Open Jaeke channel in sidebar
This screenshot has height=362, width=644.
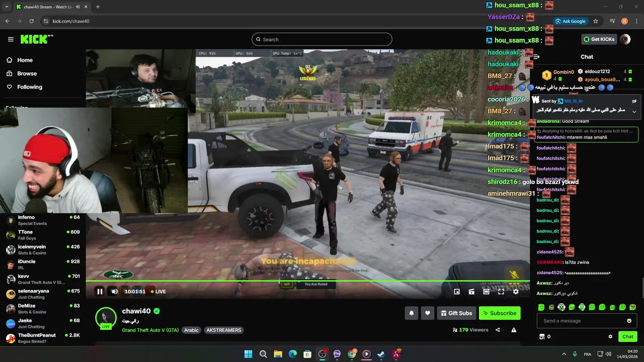[43, 323]
